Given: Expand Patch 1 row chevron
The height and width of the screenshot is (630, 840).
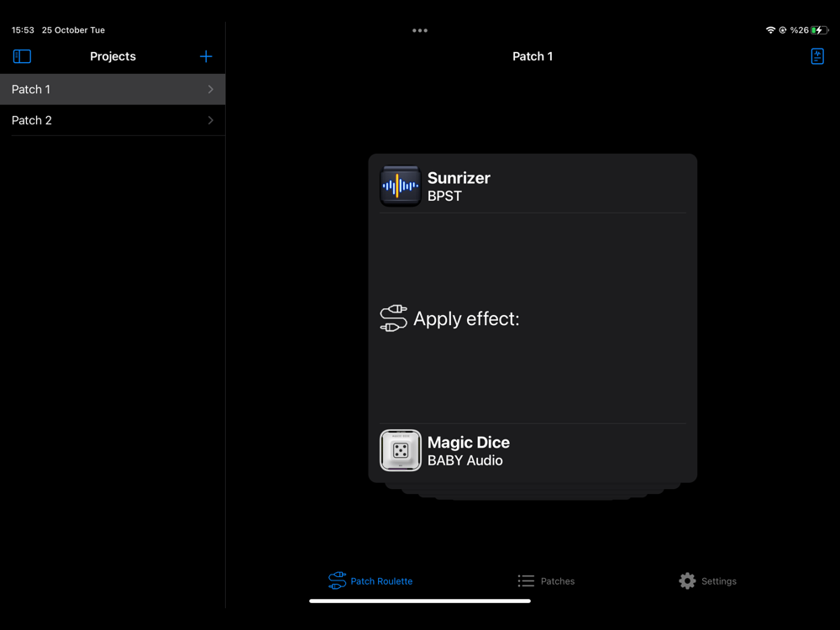Looking at the screenshot, I should (211, 90).
